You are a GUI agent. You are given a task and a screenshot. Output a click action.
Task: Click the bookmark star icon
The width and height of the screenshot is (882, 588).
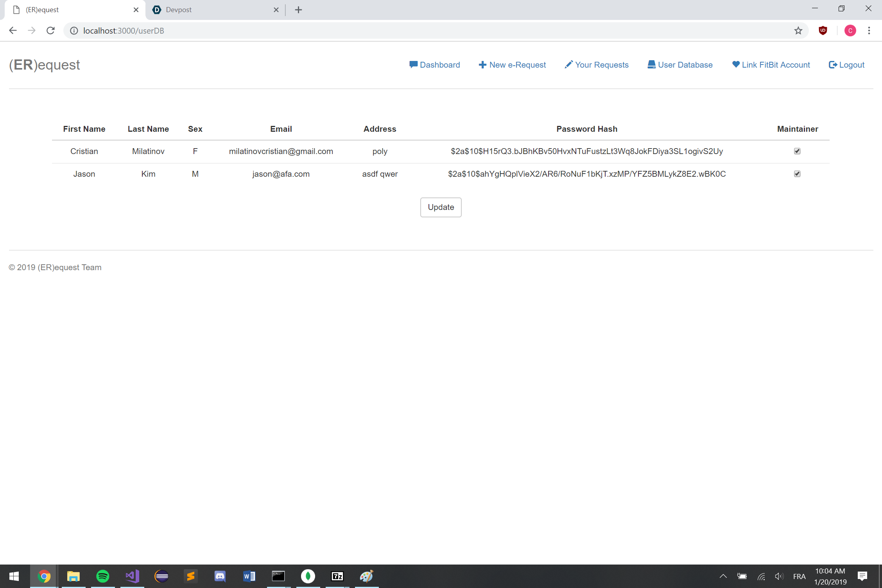pyautogui.click(x=798, y=30)
